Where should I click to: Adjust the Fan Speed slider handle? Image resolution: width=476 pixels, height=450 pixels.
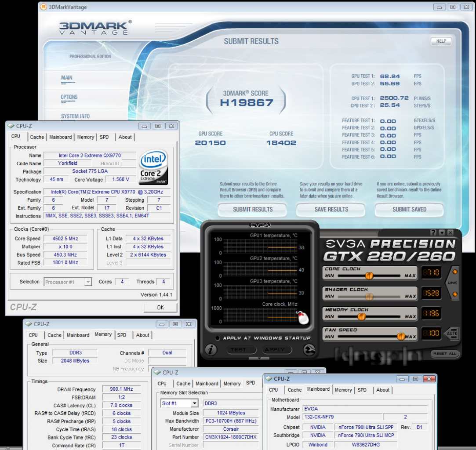point(401,336)
